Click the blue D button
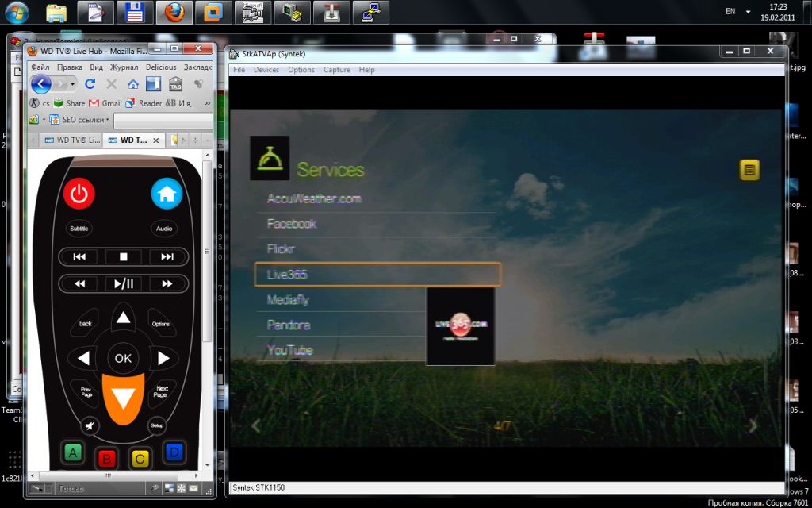The height and width of the screenshot is (508, 812). (174, 452)
